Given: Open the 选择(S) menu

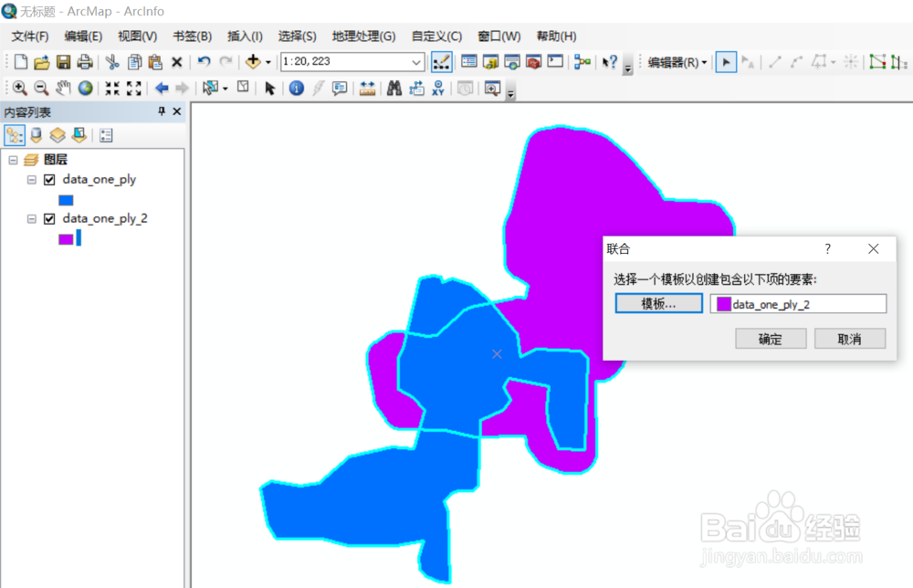Looking at the screenshot, I should tap(297, 37).
